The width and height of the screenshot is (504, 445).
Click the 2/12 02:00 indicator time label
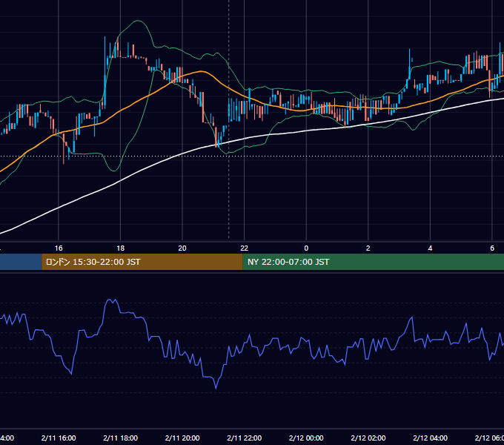coord(368,438)
